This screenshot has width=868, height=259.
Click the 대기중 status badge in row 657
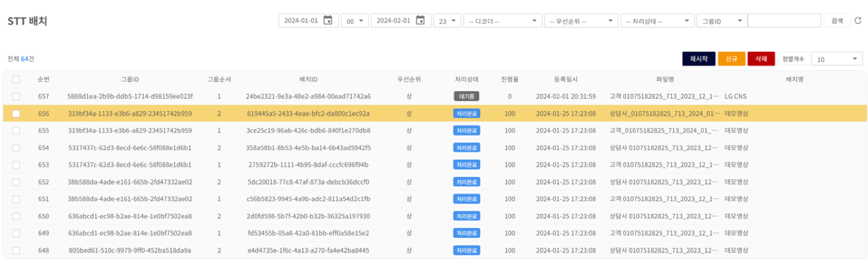coord(466,96)
